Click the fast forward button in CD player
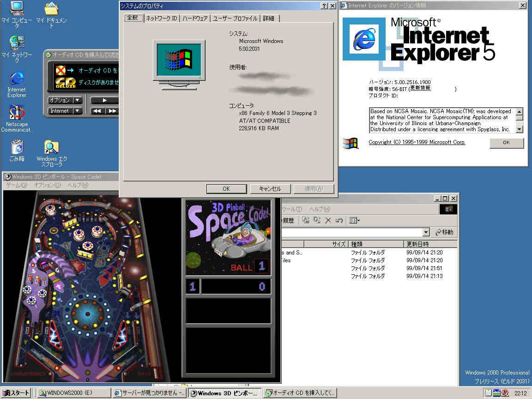The image size is (532, 399). tap(112, 111)
